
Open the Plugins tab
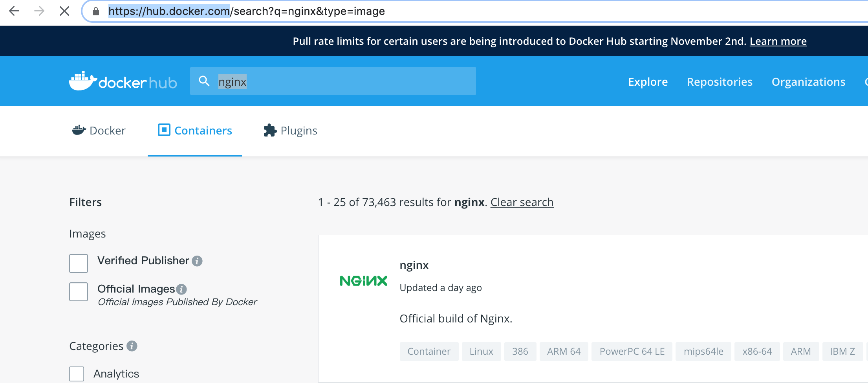pos(290,131)
